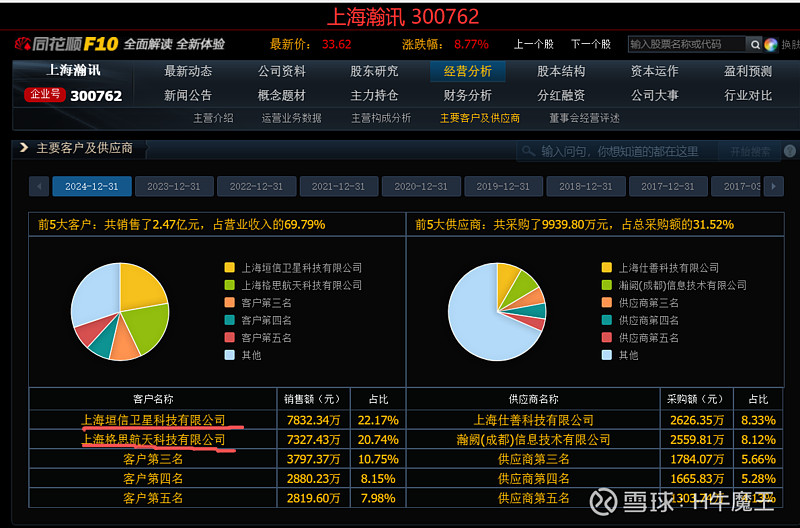Image resolution: width=800 pixels, height=528 pixels.
Task: Click the date tabs right arrow
Action: [x=773, y=187]
